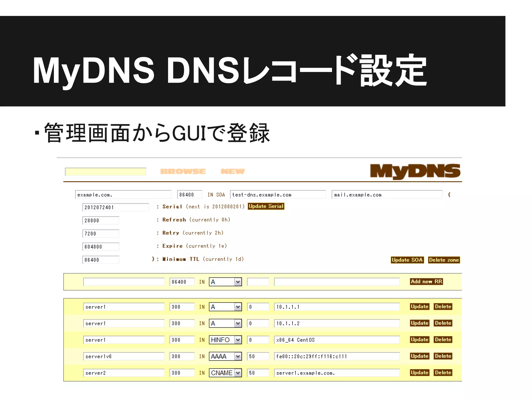
Task: Click the server1.example.com. data field
Action: click(337, 373)
